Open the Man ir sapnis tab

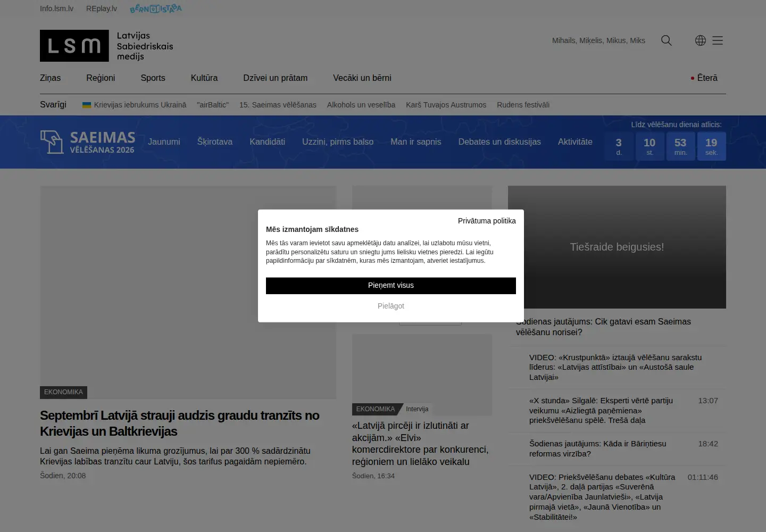pos(416,142)
